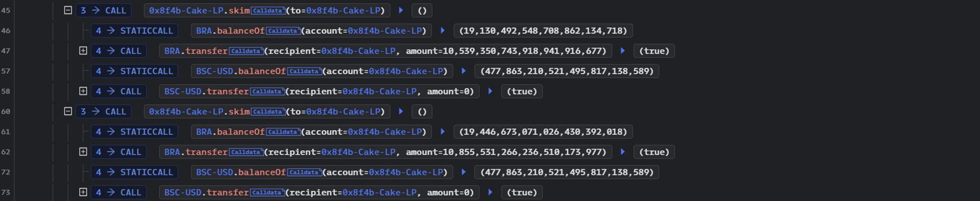Screen dimensions: 980x201
Task: Select 477,863,210,521,495,817,138,589 result on line 57
Action: tap(567, 71)
